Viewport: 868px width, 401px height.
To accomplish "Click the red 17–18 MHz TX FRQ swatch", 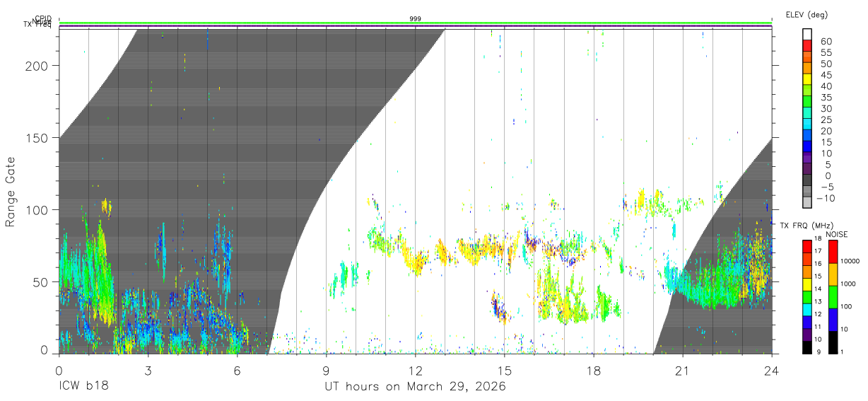I will click(807, 246).
